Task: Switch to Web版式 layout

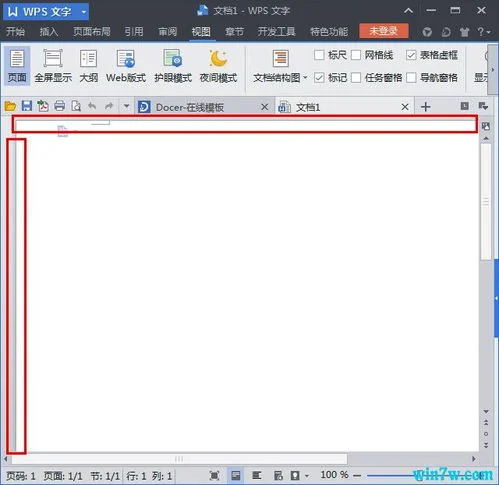Action: 126,65
